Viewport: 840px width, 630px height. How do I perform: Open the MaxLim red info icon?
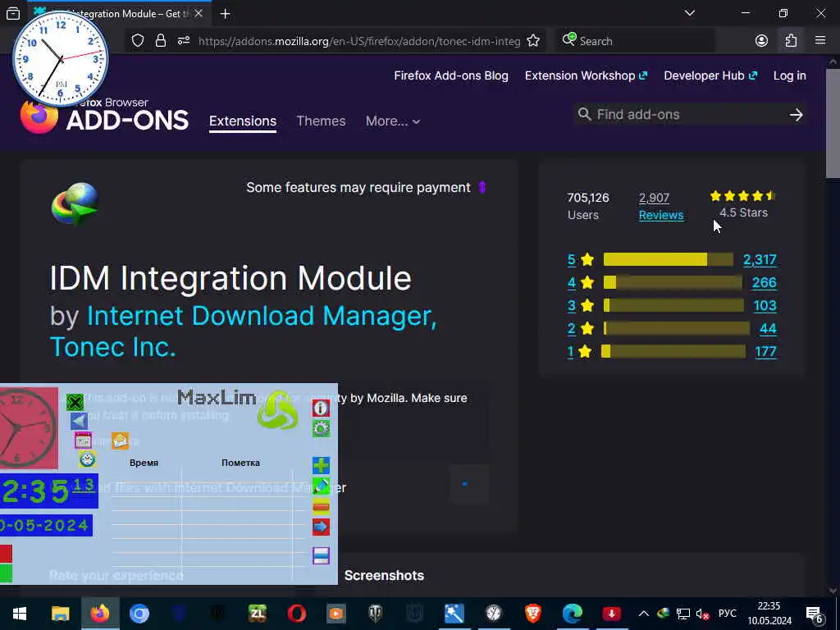click(x=321, y=409)
